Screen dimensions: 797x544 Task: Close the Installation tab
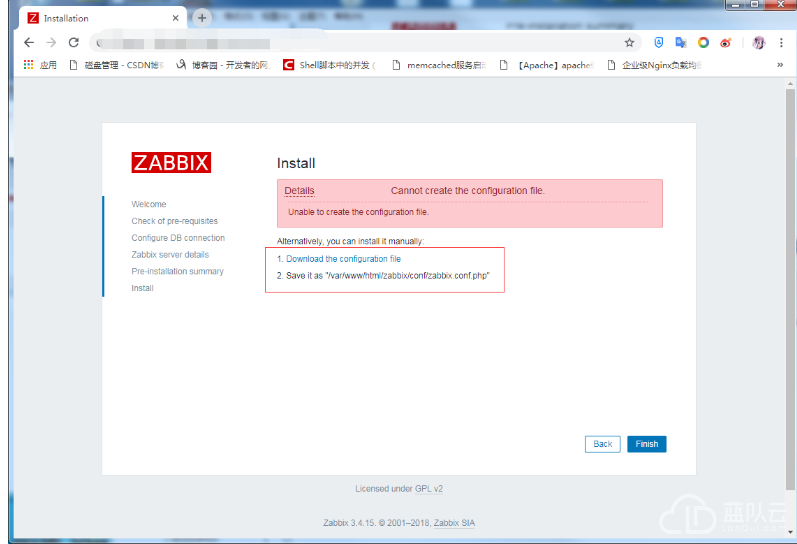tap(175, 18)
